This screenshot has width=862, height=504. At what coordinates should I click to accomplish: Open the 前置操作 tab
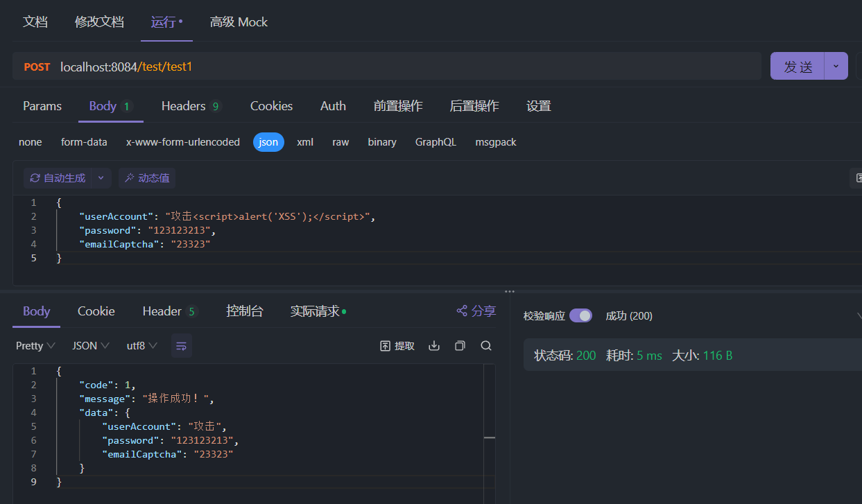(398, 106)
